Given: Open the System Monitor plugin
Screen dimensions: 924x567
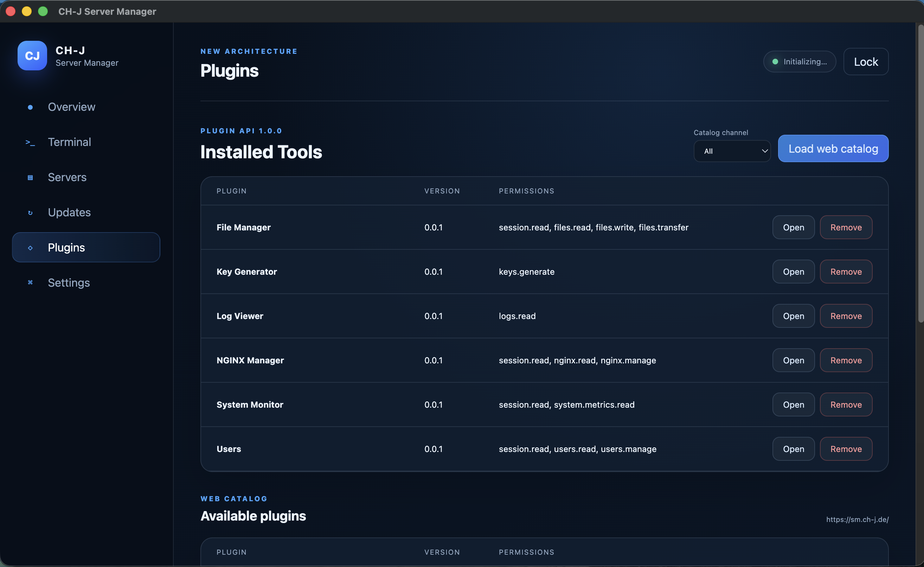Looking at the screenshot, I should tap(794, 404).
